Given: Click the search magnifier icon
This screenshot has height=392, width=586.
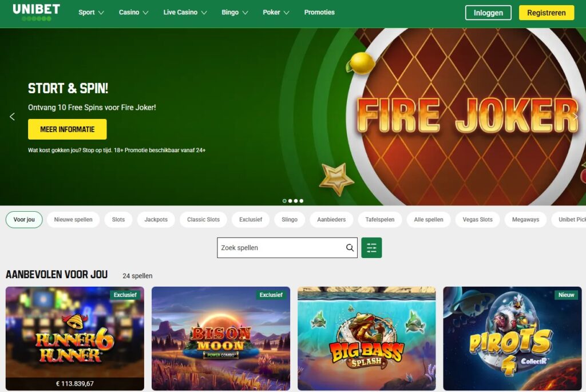Looking at the screenshot, I should 350,248.
